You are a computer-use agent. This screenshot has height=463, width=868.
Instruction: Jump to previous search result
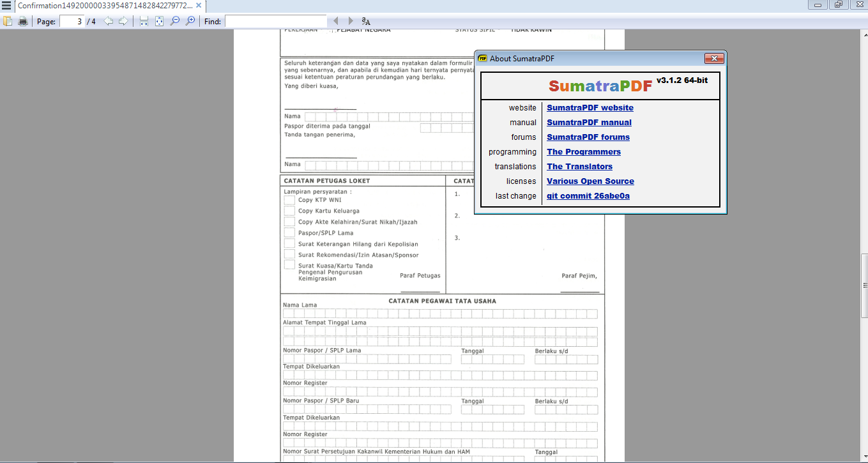(336, 21)
